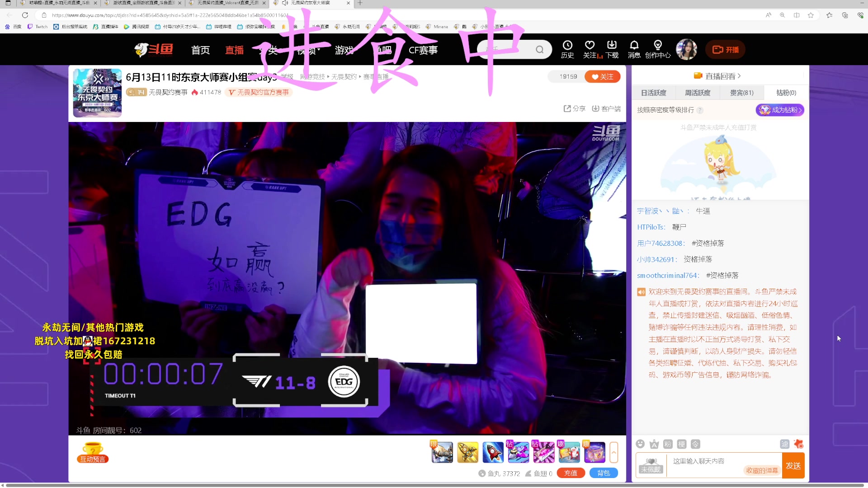Viewport: 868px width, 488px height.
Task: Expand the gift list arrow
Action: point(614,452)
